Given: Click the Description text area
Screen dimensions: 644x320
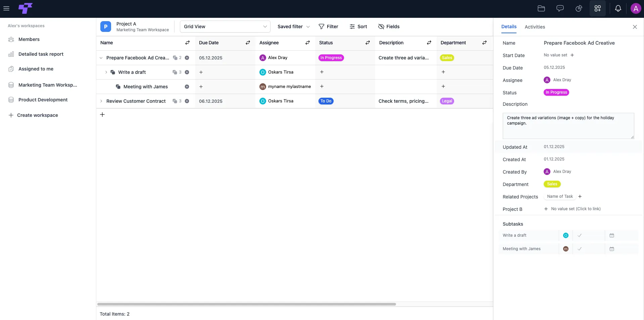Looking at the screenshot, I should pos(568,126).
